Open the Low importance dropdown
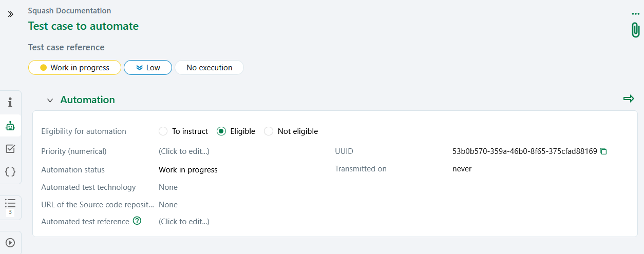Image resolution: width=644 pixels, height=254 pixels. pyautogui.click(x=148, y=68)
